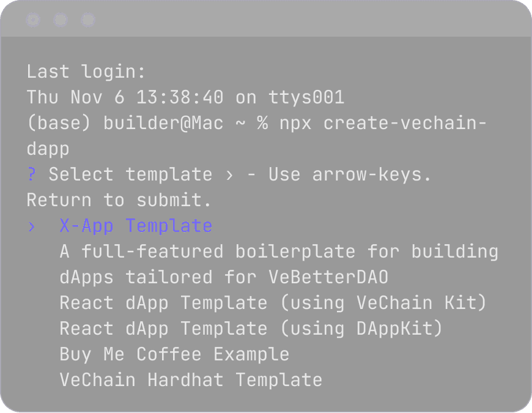Click the selection arrow beside X-App Template

(31, 226)
